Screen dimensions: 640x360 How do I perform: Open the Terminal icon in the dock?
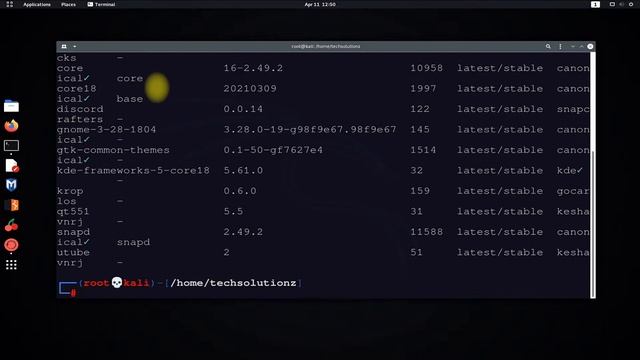tap(11, 146)
